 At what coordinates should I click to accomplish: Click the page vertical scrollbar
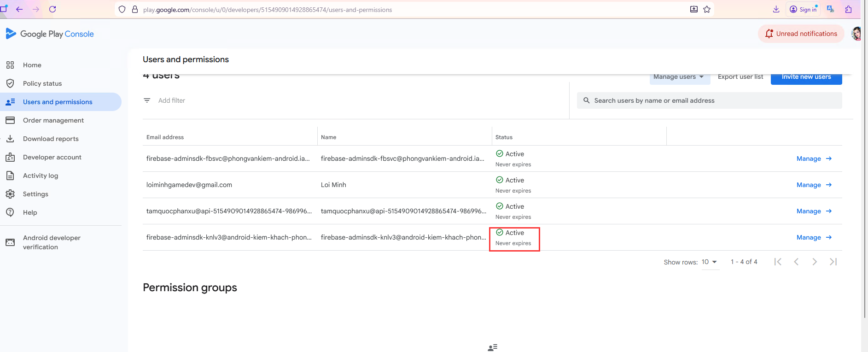(864, 168)
